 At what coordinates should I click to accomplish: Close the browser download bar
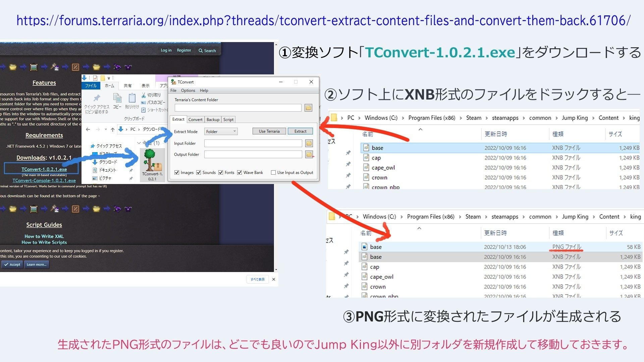point(273,279)
